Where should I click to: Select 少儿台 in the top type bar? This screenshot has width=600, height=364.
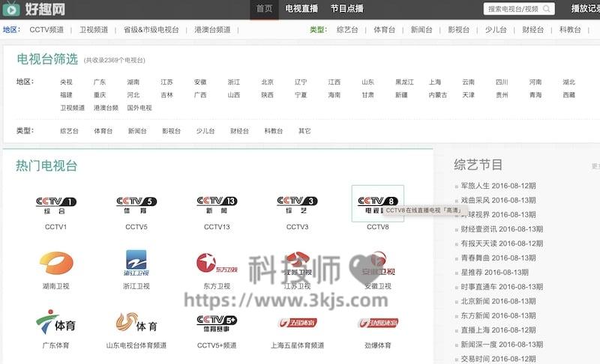click(496, 30)
